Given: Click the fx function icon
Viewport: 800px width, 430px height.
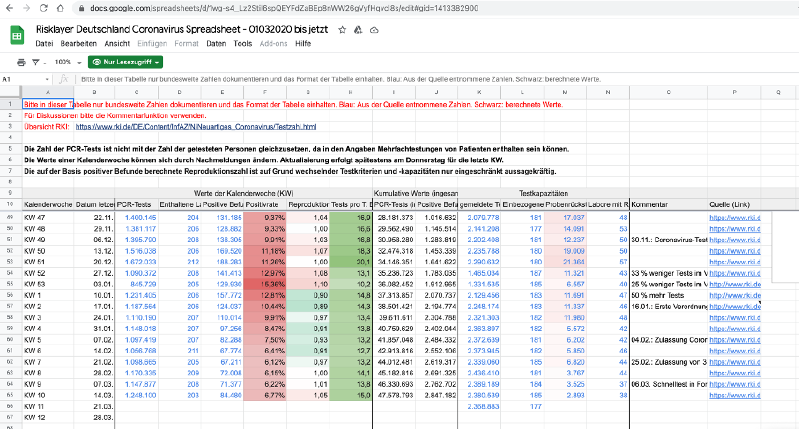Looking at the screenshot, I should click(x=64, y=79).
